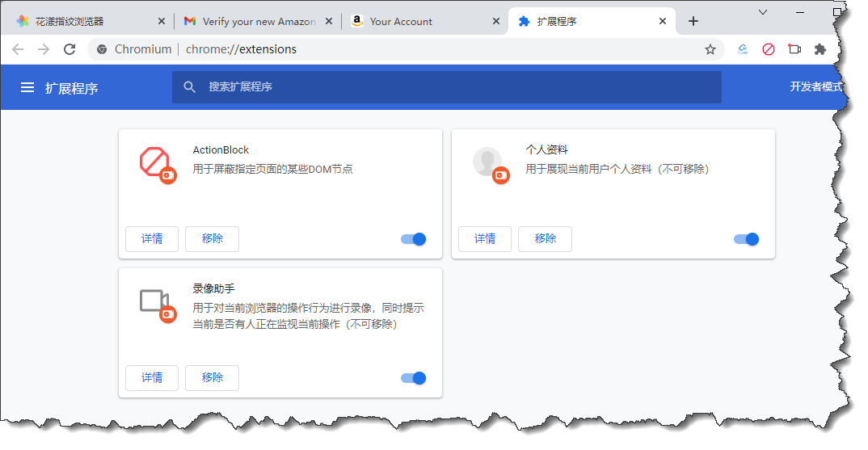The height and width of the screenshot is (450, 868).
Task: Click the 扩展程序 page title in the header
Action: point(71,88)
